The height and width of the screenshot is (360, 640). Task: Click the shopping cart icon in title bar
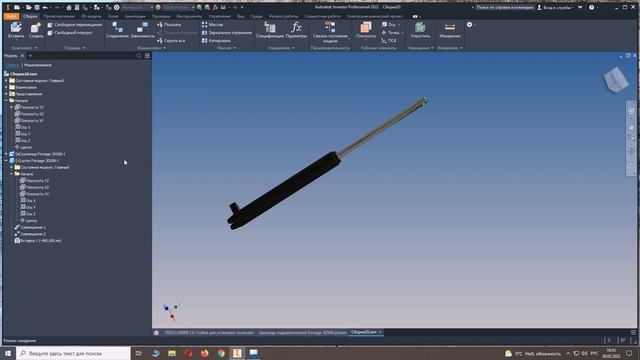coord(580,7)
